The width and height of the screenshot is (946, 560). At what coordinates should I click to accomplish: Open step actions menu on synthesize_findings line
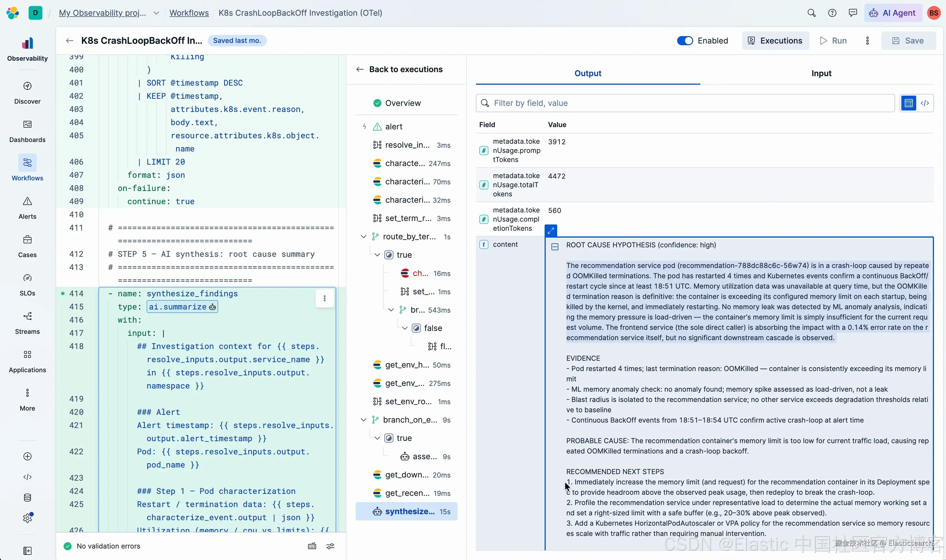pyautogui.click(x=324, y=299)
